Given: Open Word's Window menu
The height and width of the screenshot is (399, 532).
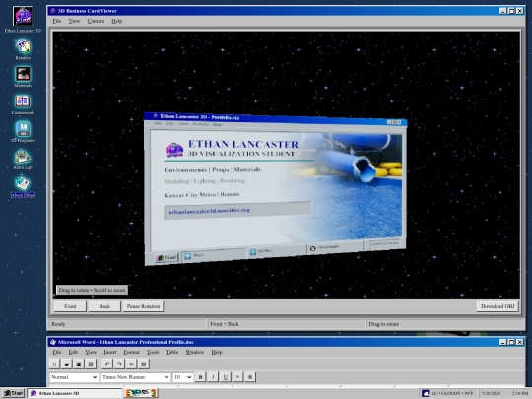Looking at the screenshot, I should point(194,352).
